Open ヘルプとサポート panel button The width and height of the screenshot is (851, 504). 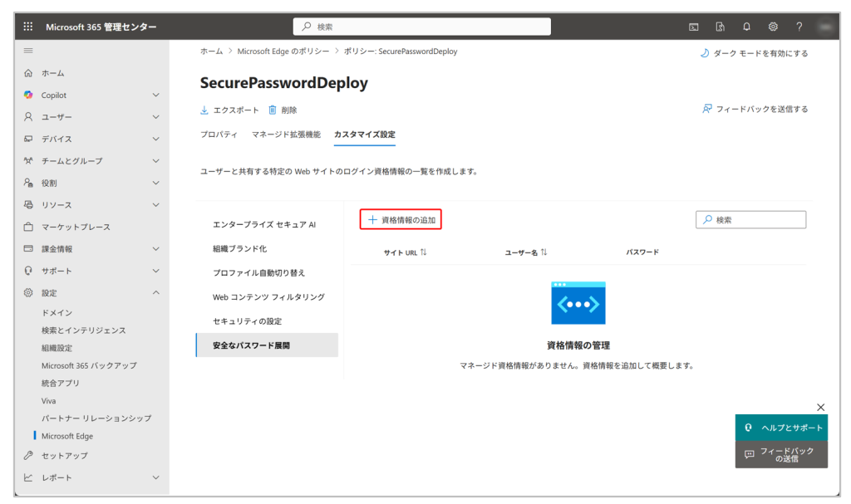pyautogui.click(x=781, y=428)
